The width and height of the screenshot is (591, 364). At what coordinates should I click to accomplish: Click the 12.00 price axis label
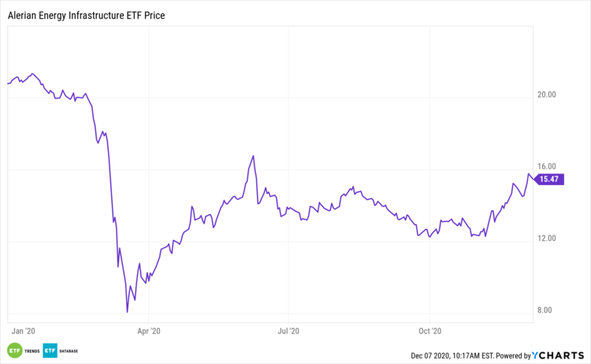pos(547,239)
